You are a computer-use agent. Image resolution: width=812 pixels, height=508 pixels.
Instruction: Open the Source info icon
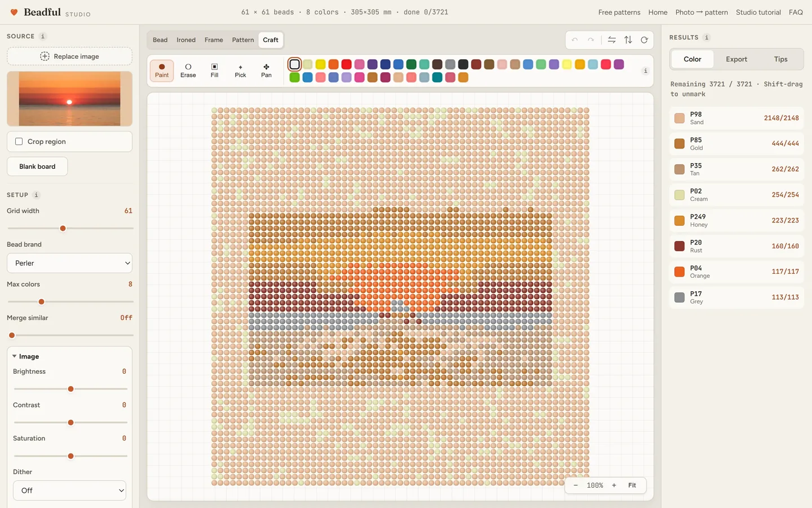click(x=43, y=36)
